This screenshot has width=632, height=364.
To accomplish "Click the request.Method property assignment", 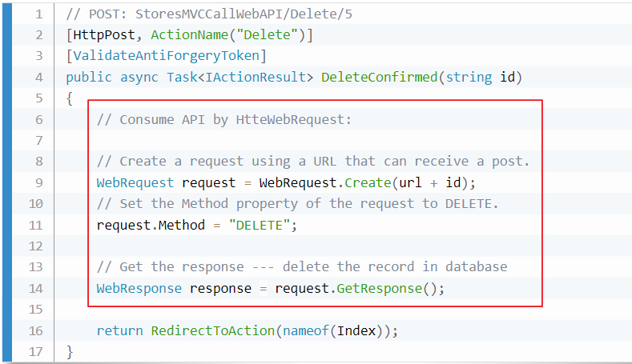I will 151,225.
